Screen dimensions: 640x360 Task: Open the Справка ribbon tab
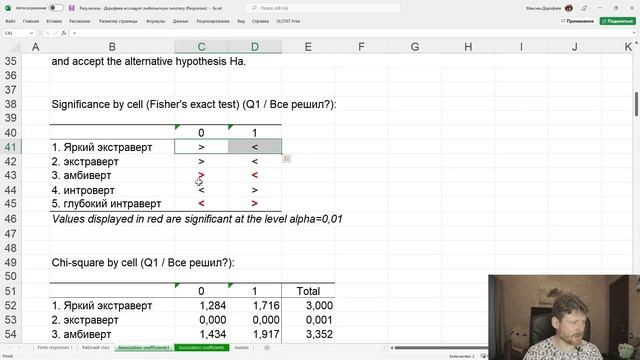click(x=260, y=21)
